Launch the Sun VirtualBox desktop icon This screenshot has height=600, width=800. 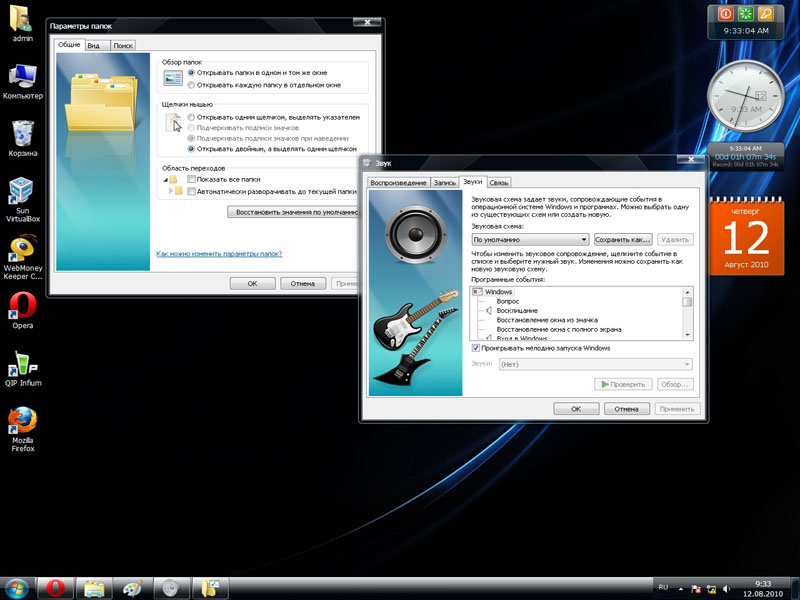coord(22,199)
